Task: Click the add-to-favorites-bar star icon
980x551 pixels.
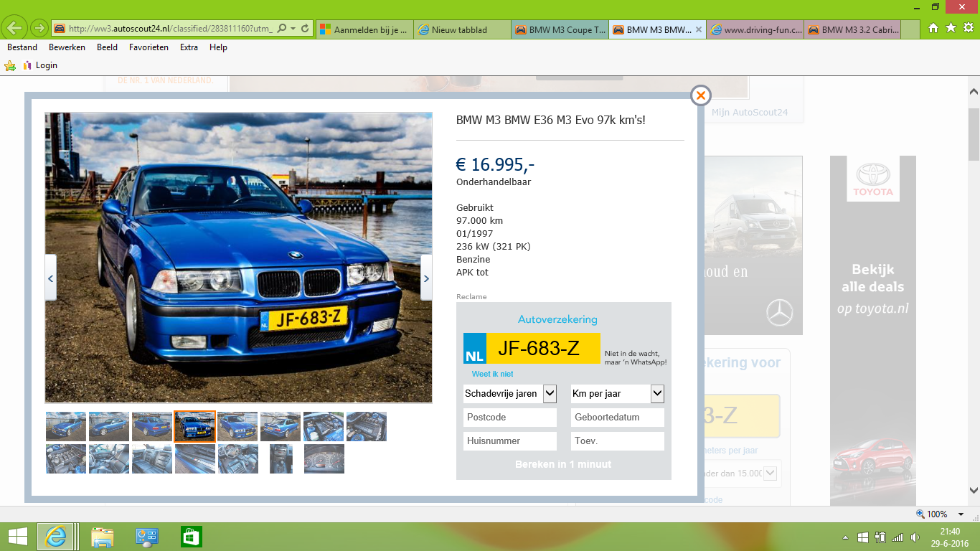Action: pyautogui.click(x=10, y=65)
